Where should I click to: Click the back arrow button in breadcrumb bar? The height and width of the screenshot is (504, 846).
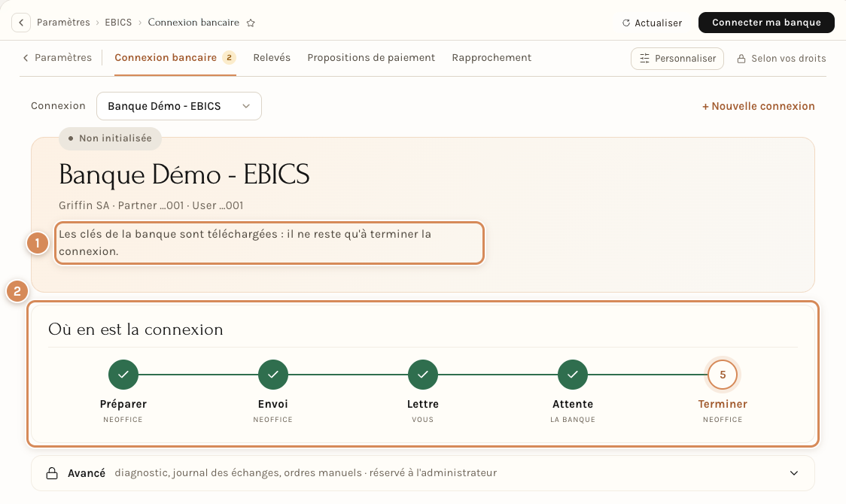(21, 23)
